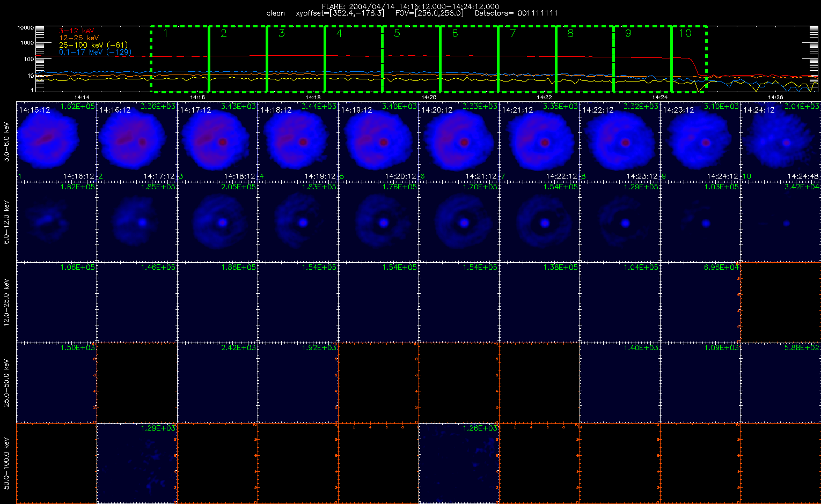Screen dimensions: 821x504
Task: Click the orange '12-25 keV' legend entry
Action: [x=79, y=38]
